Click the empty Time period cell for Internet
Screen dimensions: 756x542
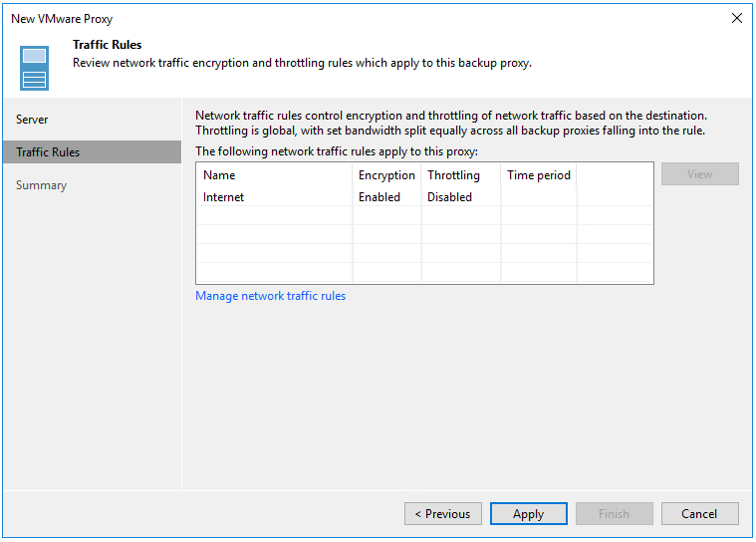[x=538, y=197]
